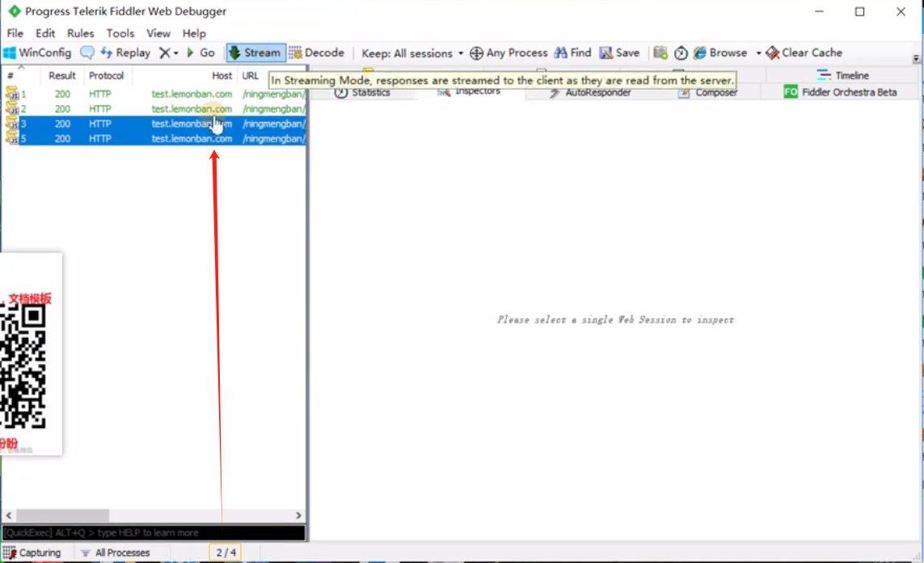Open WinConfig from the toolbar
This screenshot has height=563, width=924.
pyautogui.click(x=37, y=53)
